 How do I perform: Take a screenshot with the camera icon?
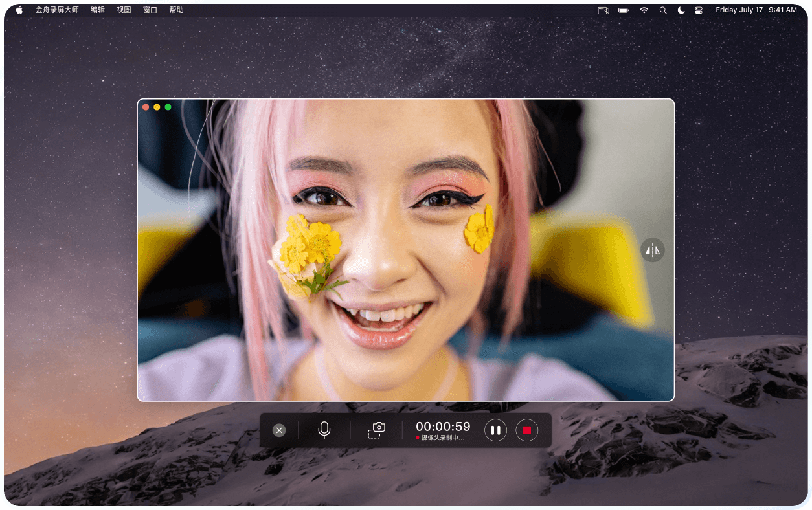tap(376, 430)
